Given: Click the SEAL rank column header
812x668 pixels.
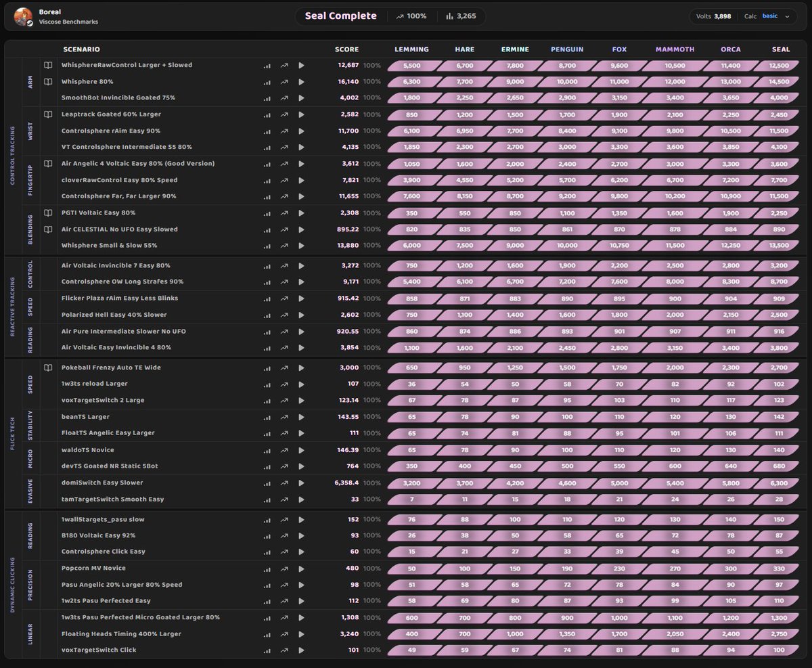Looking at the screenshot, I should [x=781, y=49].
